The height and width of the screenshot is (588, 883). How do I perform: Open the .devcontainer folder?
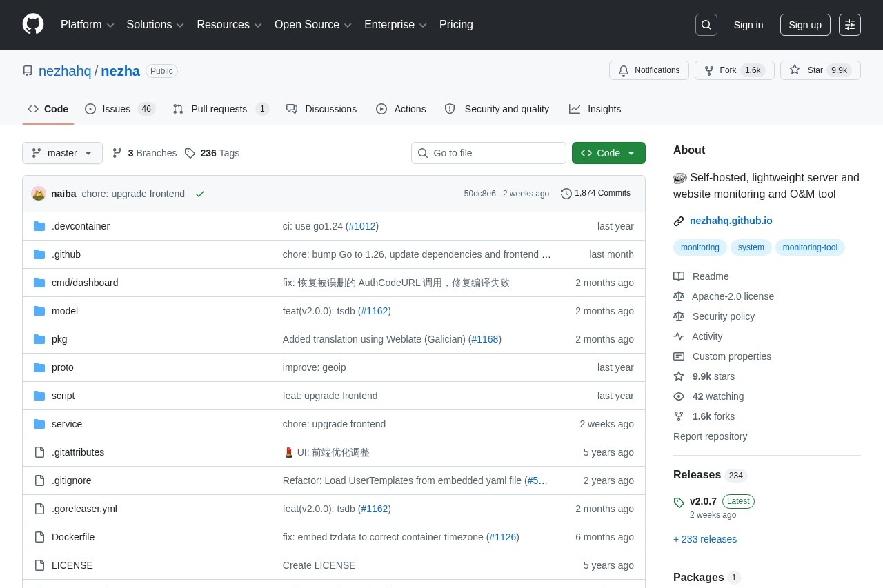coord(81,226)
